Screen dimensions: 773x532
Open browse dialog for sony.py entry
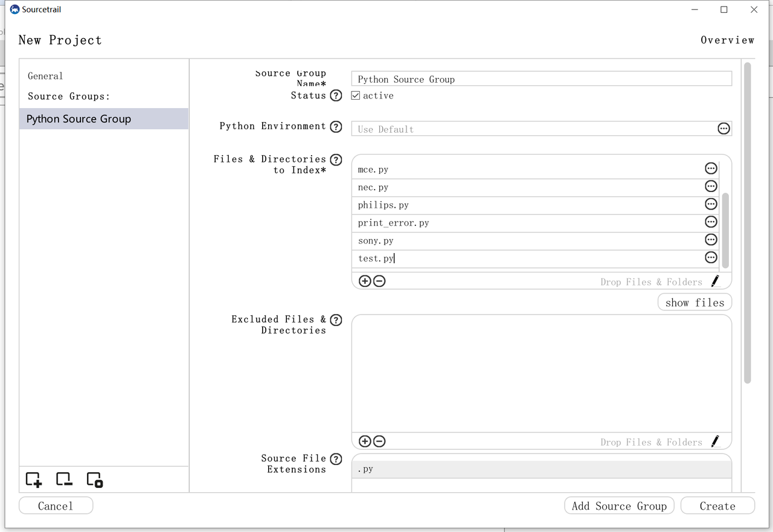click(x=711, y=240)
